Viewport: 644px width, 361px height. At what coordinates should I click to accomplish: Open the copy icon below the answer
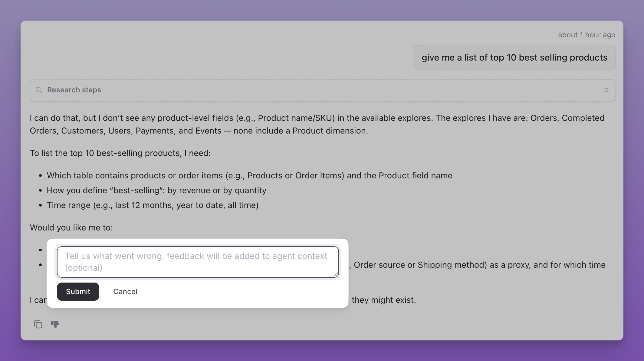[38, 324]
